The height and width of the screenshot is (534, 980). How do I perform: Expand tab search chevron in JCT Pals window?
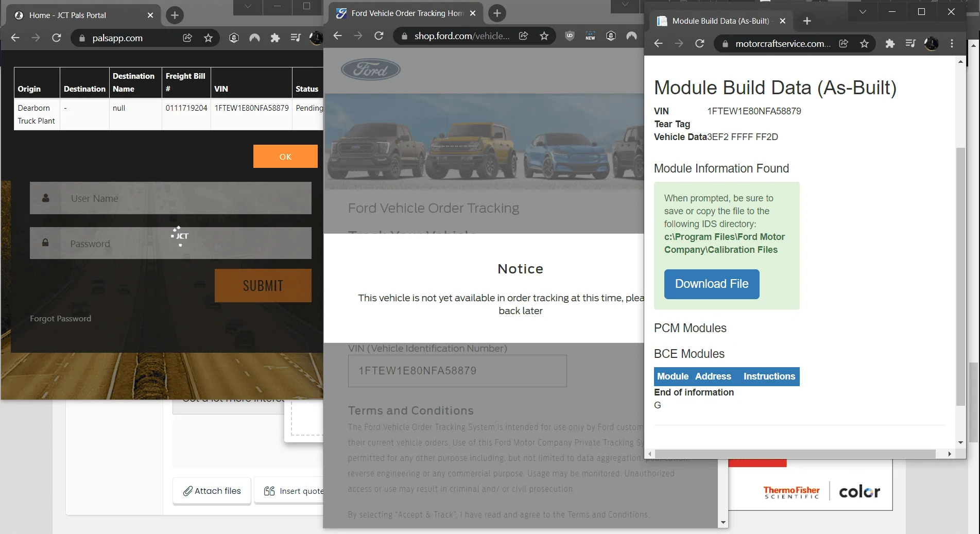248,6
